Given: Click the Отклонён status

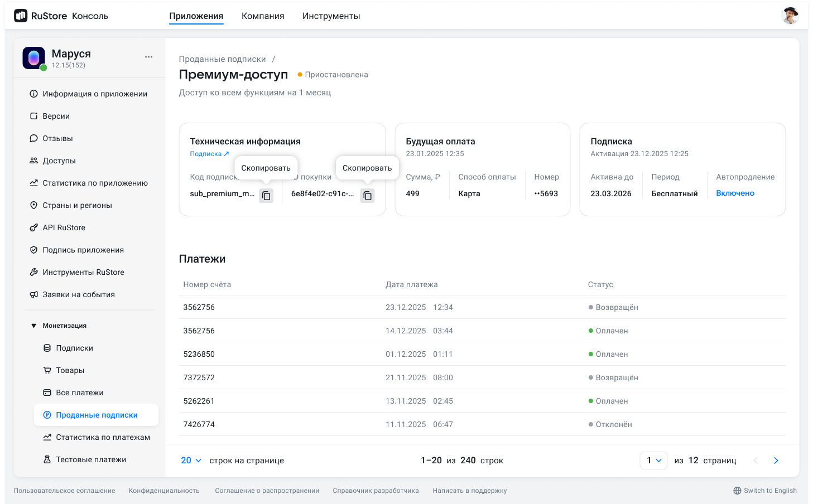Looking at the screenshot, I should tap(610, 424).
